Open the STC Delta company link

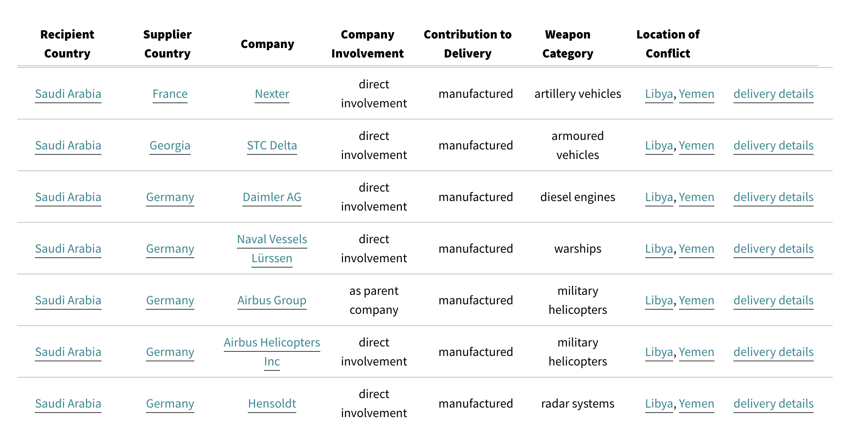[x=272, y=145]
